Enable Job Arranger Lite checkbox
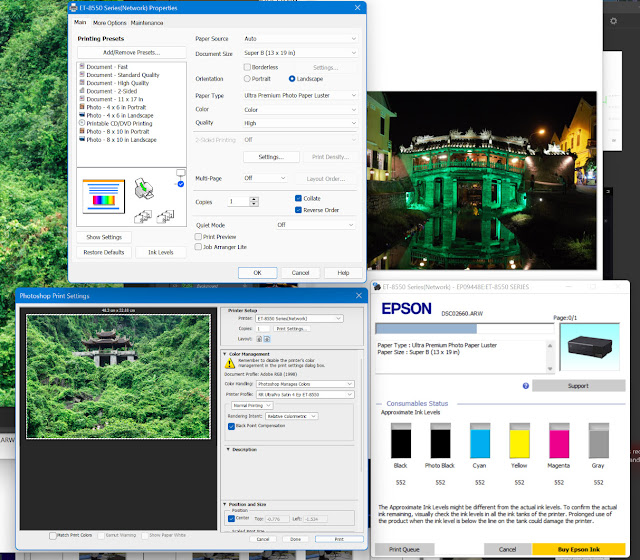 tap(198, 247)
